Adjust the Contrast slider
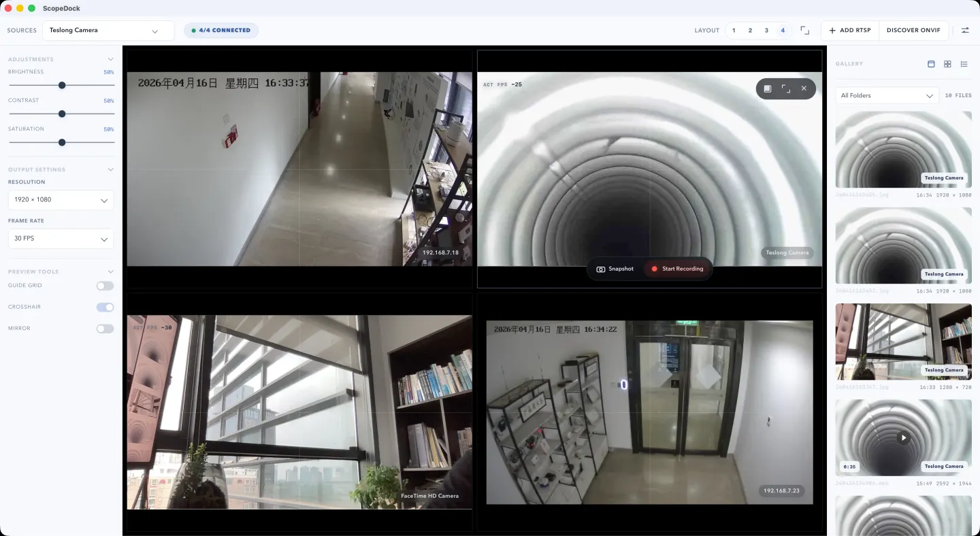This screenshot has height=536, width=980. [61, 114]
